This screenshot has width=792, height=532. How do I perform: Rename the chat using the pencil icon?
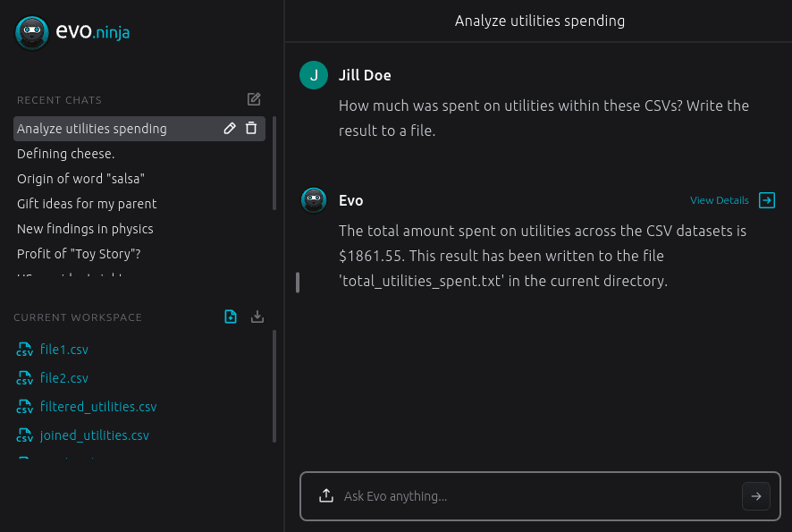(x=230, y=128)
